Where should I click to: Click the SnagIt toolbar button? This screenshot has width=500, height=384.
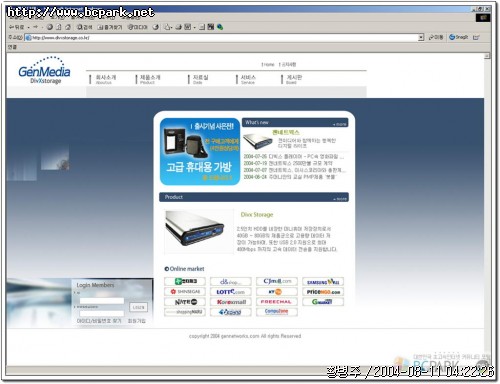click(459, 37)
